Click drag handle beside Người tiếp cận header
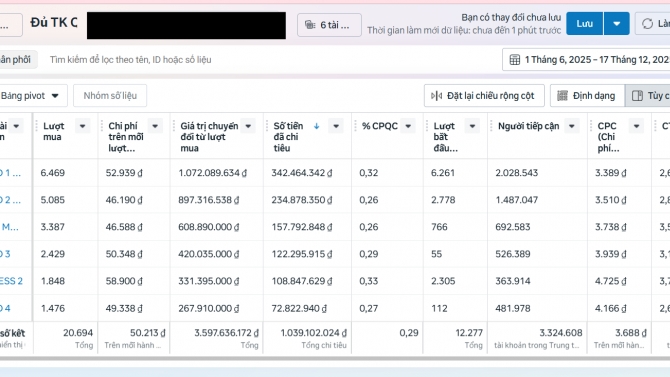This screenshot has height=377, width=670. [x=491, y=126]
